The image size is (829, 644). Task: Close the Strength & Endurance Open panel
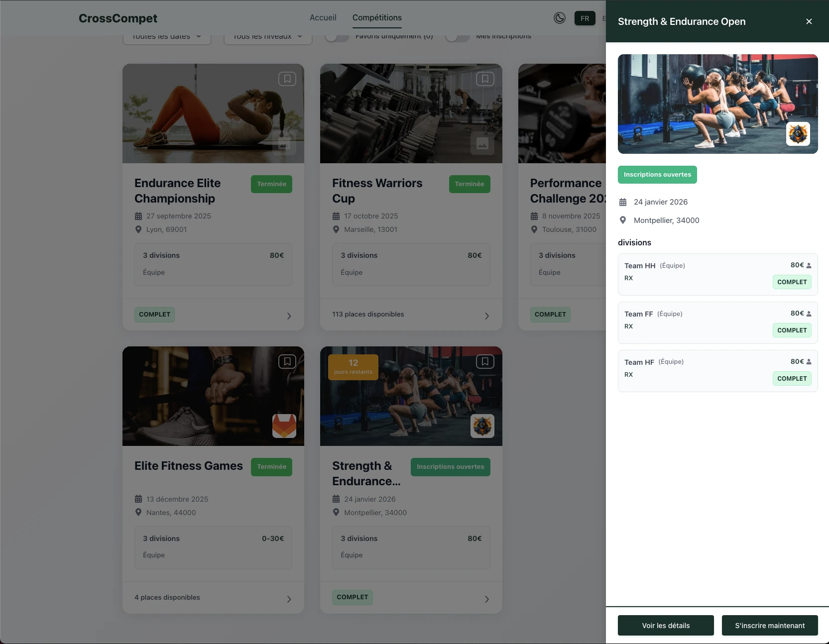click(x=809, y=21)
